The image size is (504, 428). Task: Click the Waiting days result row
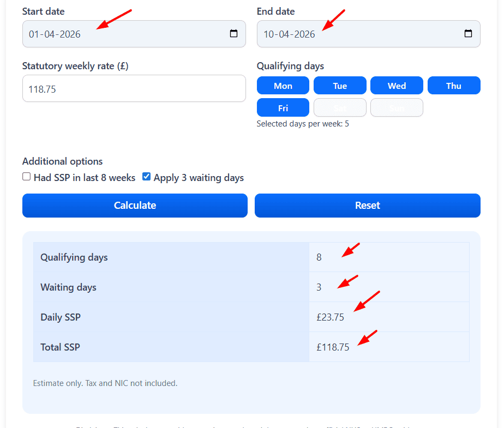[251, 287]
